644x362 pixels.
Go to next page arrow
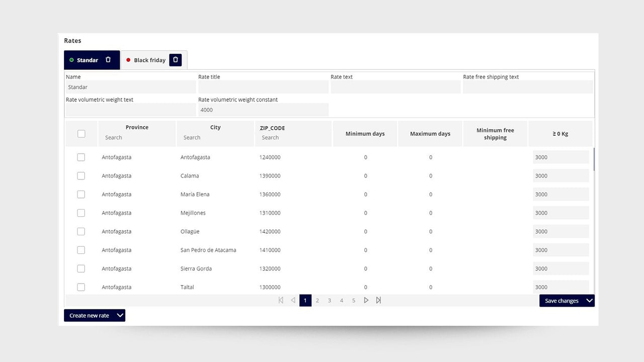coord(366,300)
